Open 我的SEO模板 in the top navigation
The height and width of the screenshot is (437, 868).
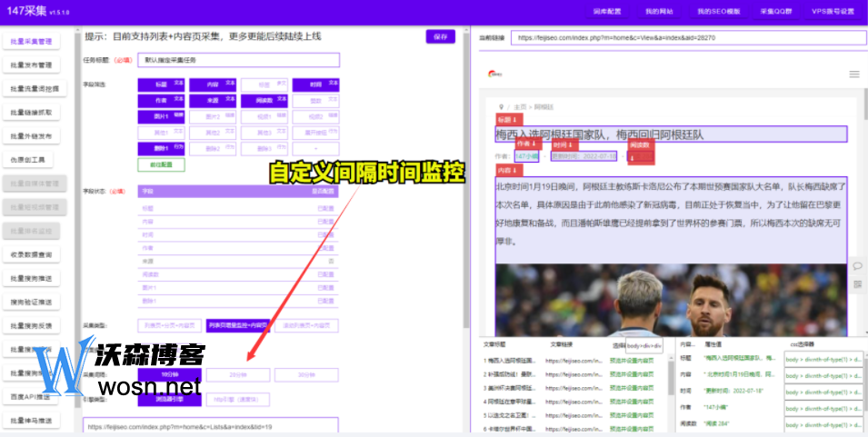point(719,12)
